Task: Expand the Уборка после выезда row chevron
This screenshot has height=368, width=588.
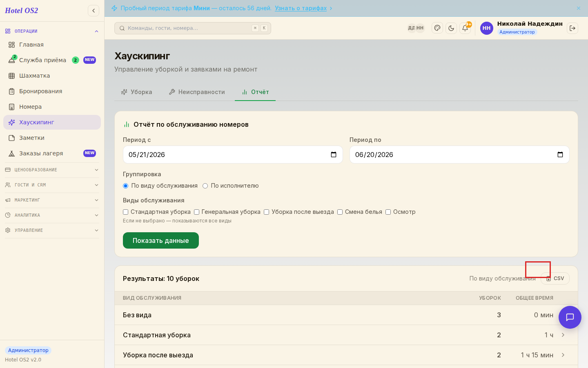Action: pos(563,355)
